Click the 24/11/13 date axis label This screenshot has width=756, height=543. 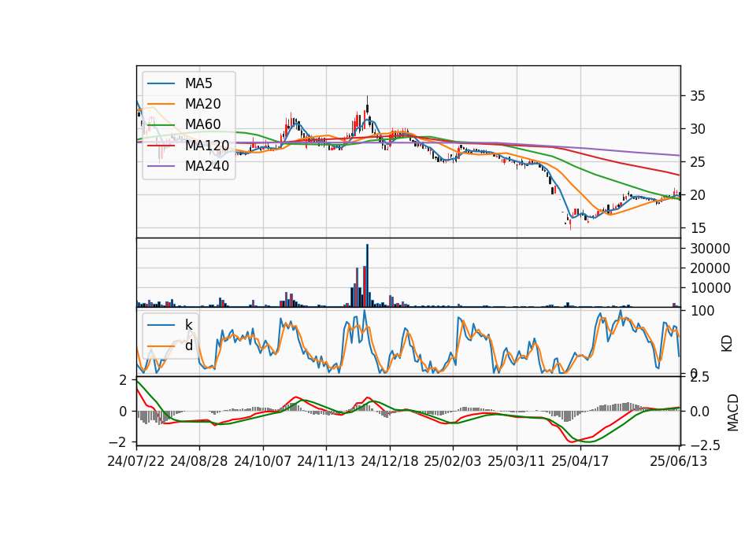click(x=326, y=461)
